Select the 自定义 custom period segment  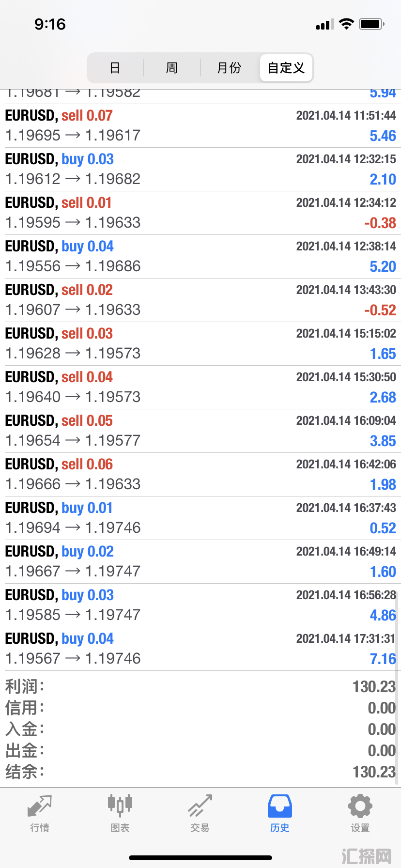coord(286,68)
